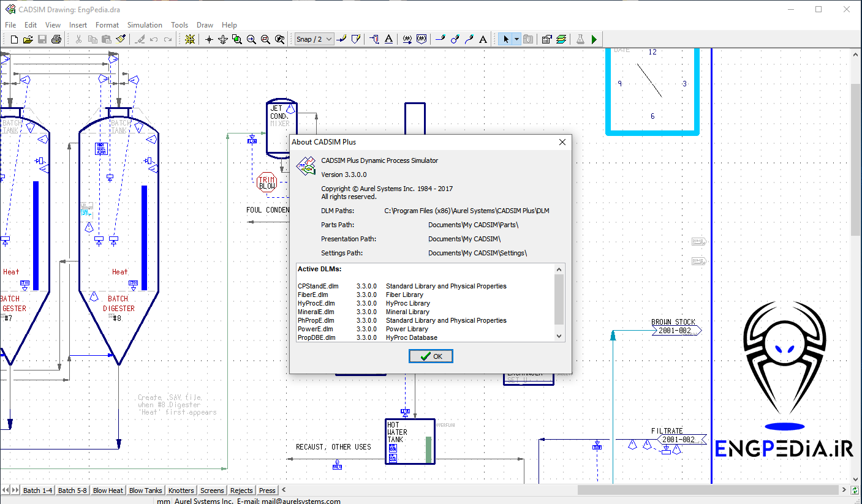Click the Cut scissors icon

pyautogui.click(x=78, y=39)
